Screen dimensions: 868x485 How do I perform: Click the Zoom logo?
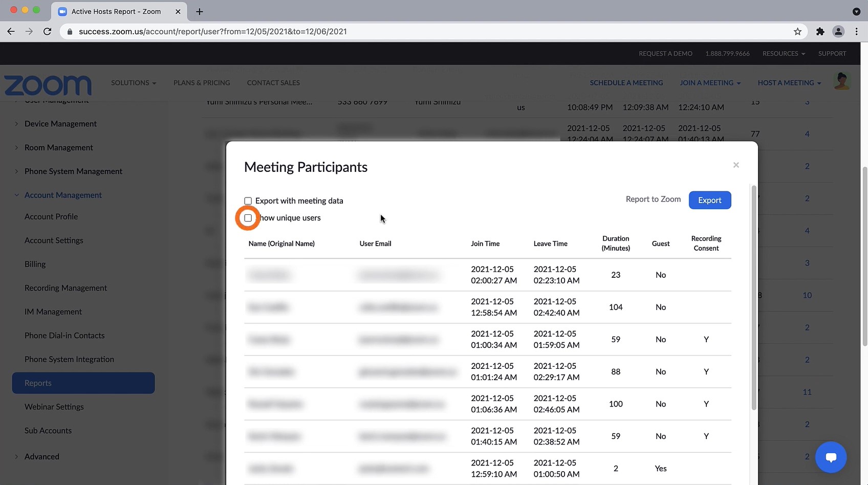coord(48,85)
